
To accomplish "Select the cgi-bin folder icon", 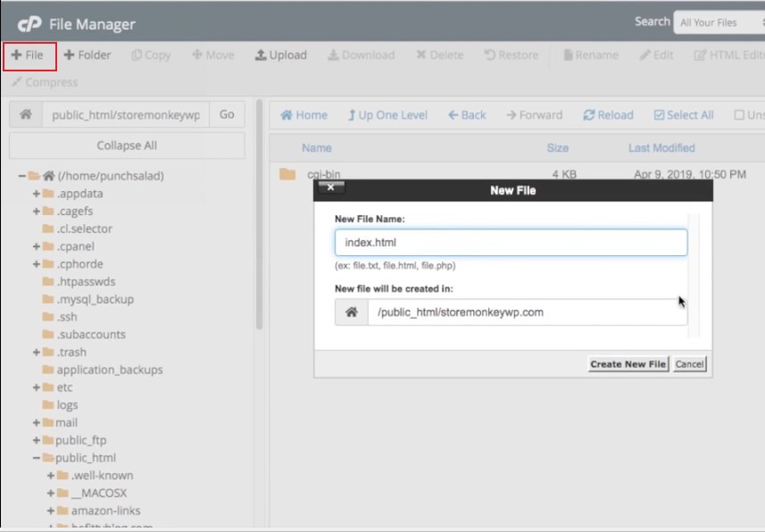I will click(x=287, y=174).
